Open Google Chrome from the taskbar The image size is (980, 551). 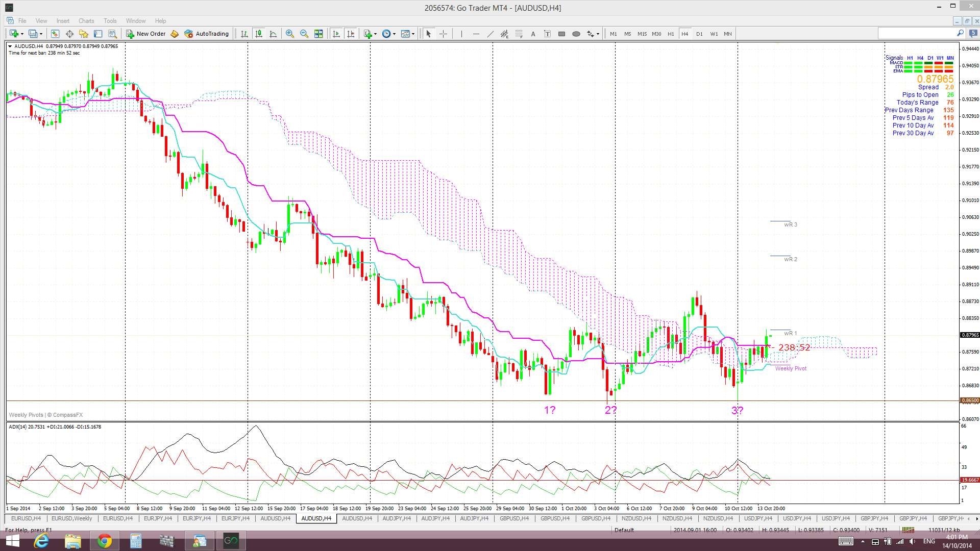click(x=104, y=541)
